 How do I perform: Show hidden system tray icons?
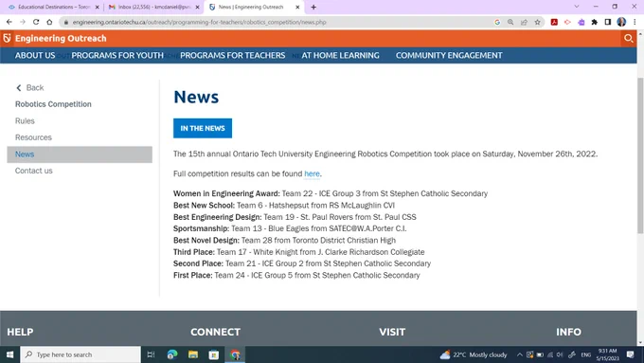(520, 354)
